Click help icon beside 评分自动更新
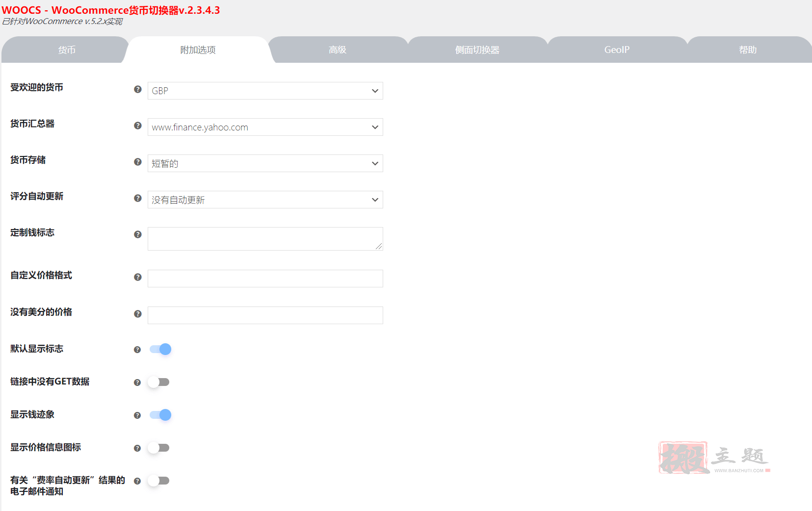 pyautogui.click(x=138, y=198)
